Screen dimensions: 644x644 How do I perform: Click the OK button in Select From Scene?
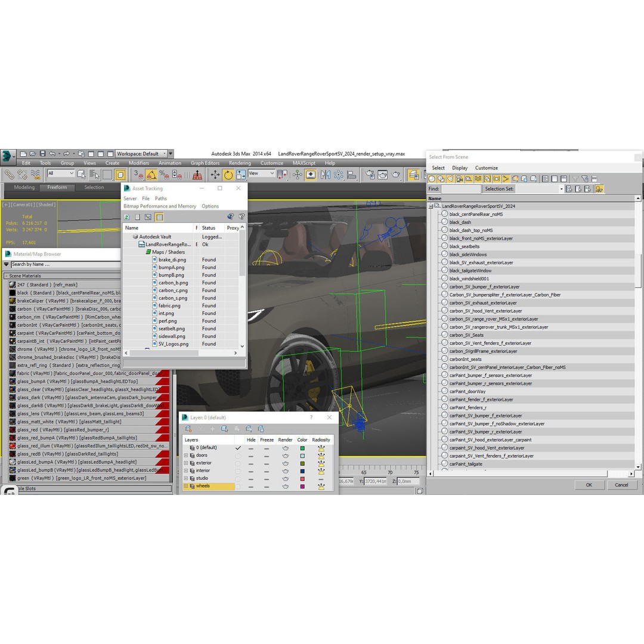click(589, 485)
